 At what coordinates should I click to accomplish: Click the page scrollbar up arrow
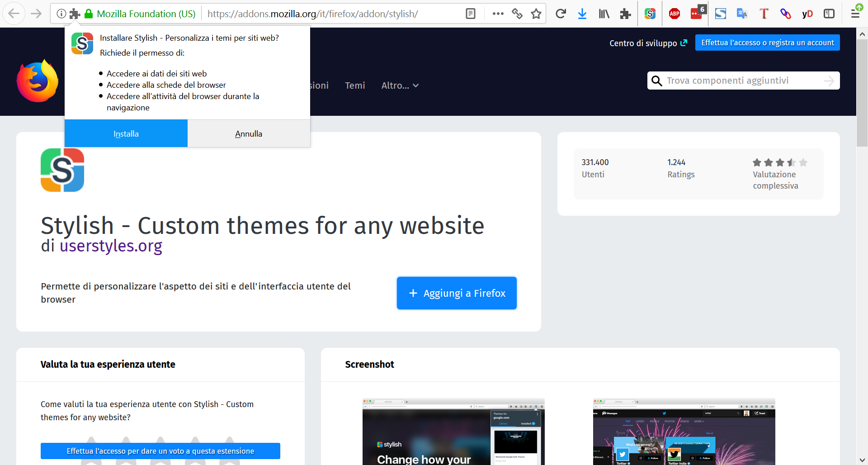862,33
